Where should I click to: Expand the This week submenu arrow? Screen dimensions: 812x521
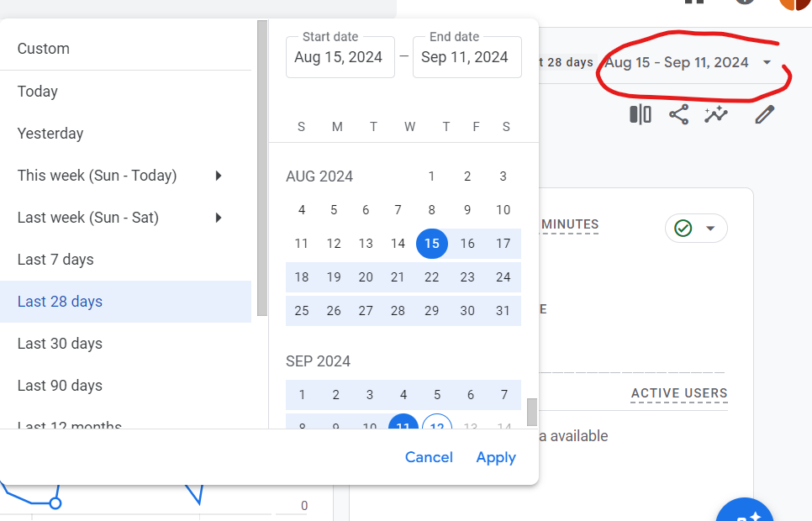pyautogui.click(x=219, y=176)
